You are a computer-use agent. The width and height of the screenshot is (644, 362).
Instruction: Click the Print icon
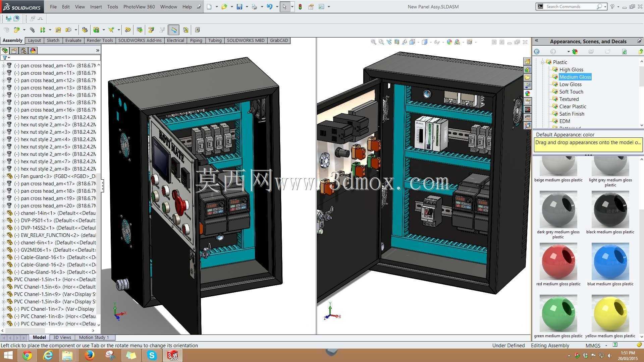tap(255, 7)
